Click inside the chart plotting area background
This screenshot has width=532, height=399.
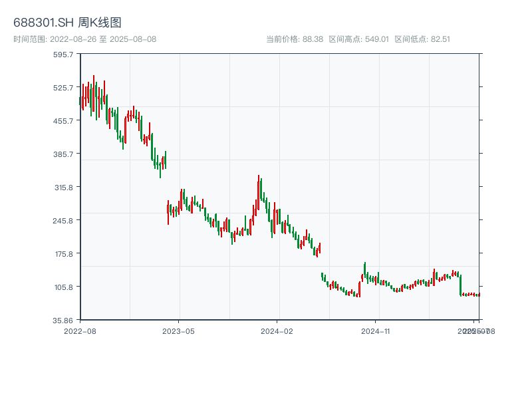366,133
